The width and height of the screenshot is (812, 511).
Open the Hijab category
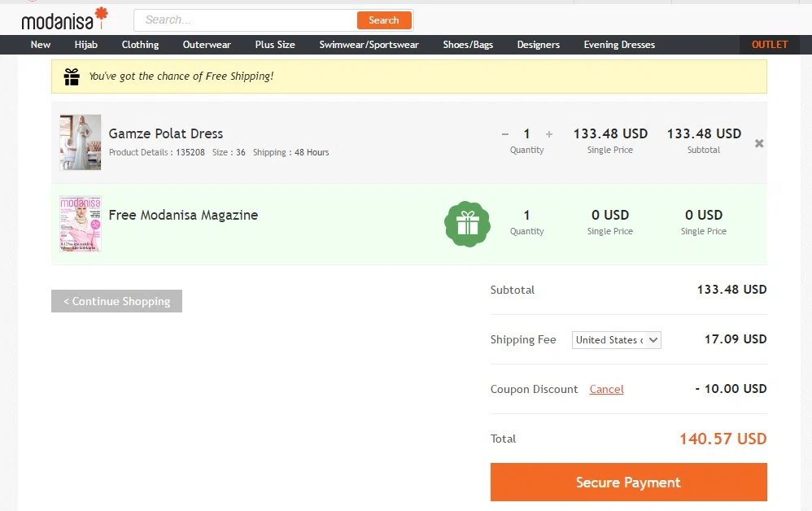click(x=86, y=45)
